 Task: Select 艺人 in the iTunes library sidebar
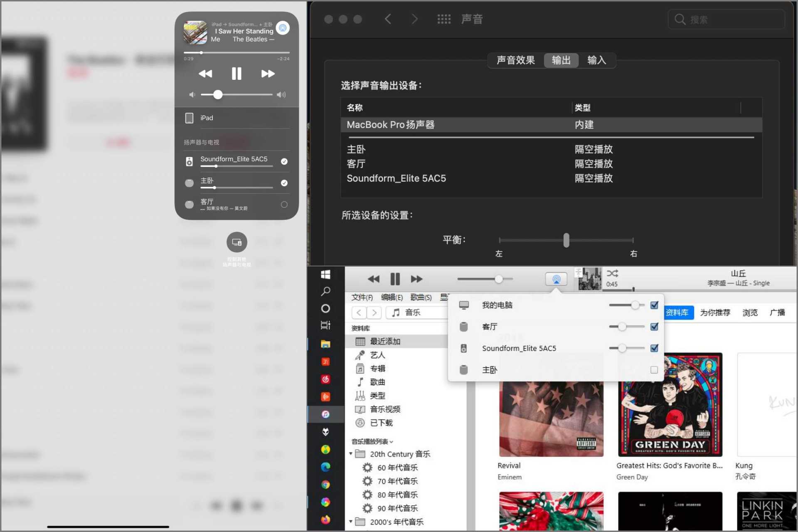coord(377,355)
